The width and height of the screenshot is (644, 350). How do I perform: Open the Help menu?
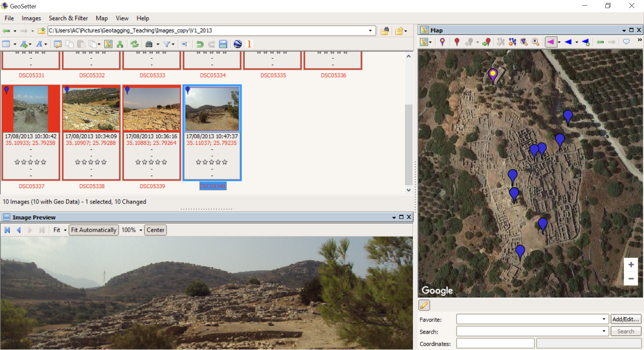pyautogui.click(x=143, y=18)
